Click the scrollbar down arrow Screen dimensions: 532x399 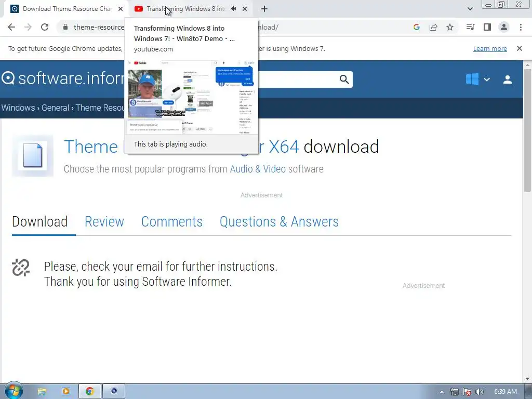tap(527, 379)
